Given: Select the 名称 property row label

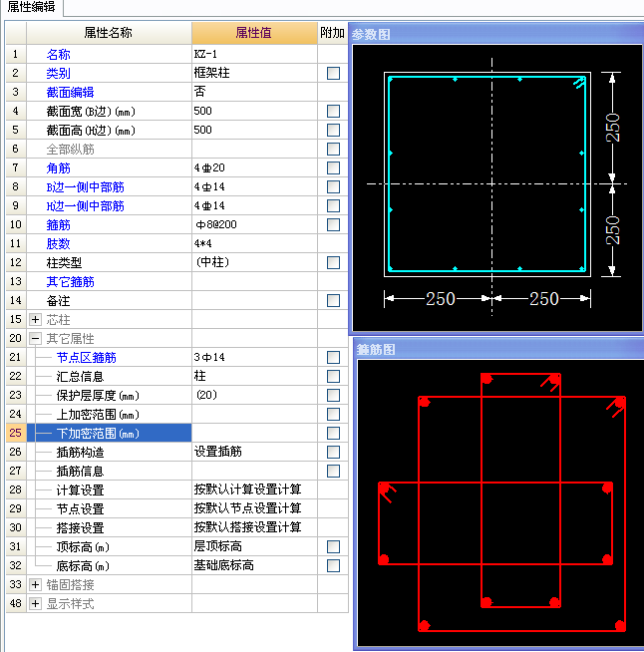Looking at the screenshot, I should click(x=58, y=55).
